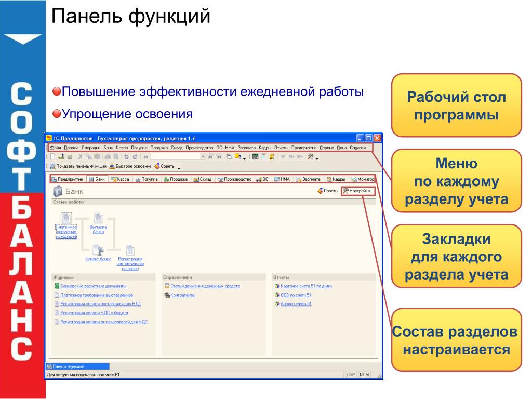Click Быстрое освоение toolbar button
532x399 pixels.
point(130,166)
